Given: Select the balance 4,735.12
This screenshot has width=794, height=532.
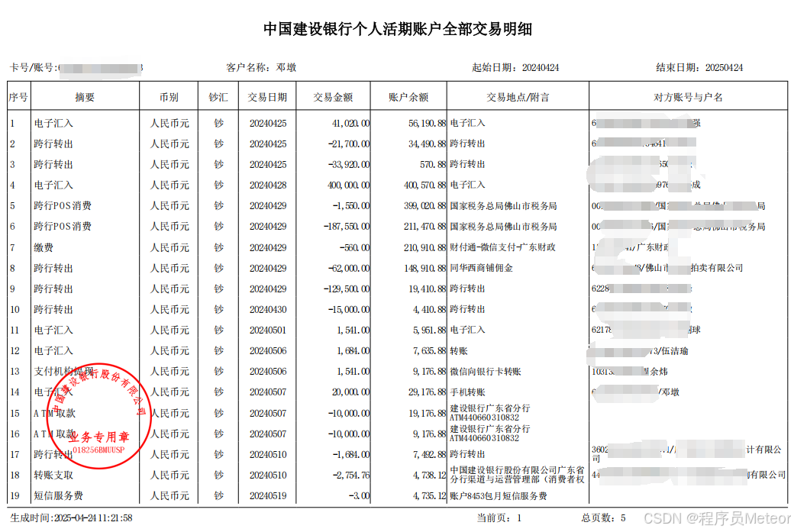Looking at the screenshot, I should (x=429, y=496).
